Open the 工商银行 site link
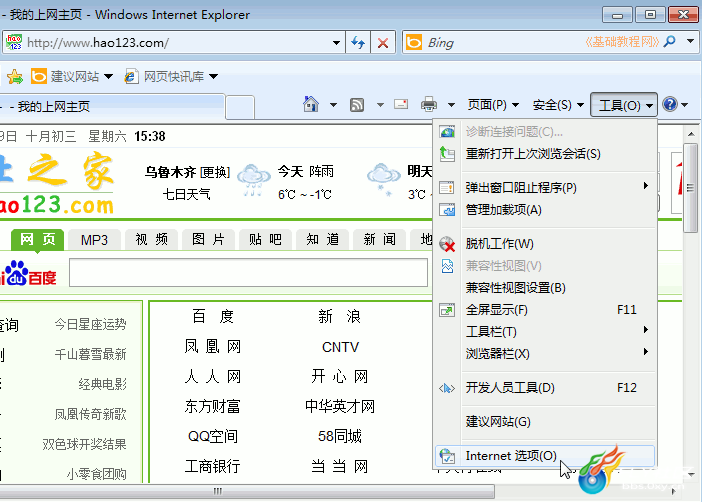This screenshot has width=702, height=502. pyautogui.click(x=213, y=466)
